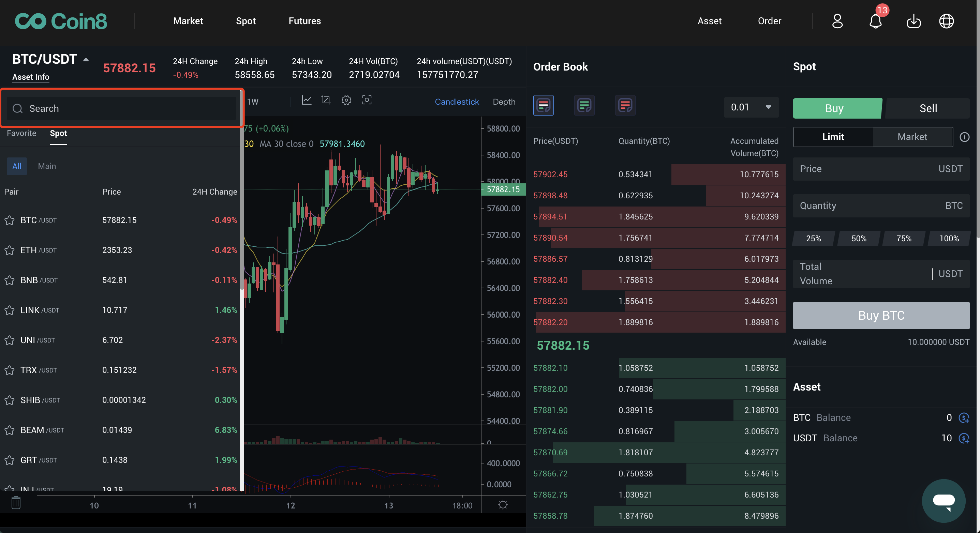
Task: Select the 50% quantity option
Action: [x=858, y=238]
